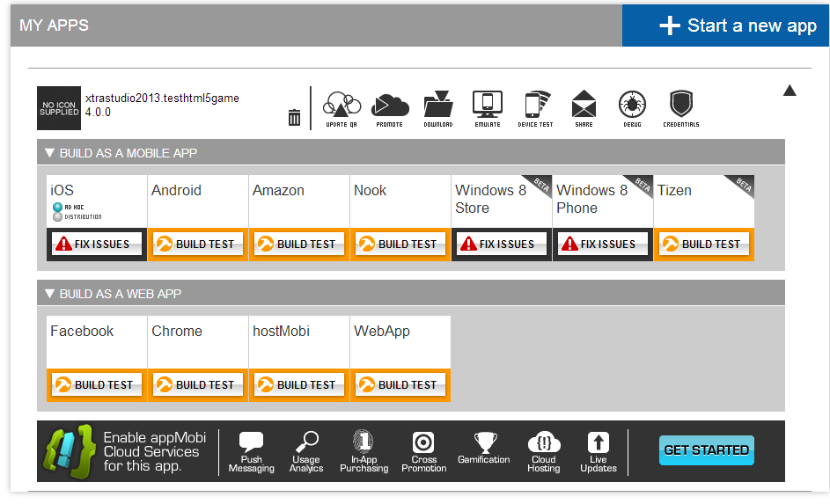Click Build Test under Chrome
830x504 pixels.
tap(198, 384)
